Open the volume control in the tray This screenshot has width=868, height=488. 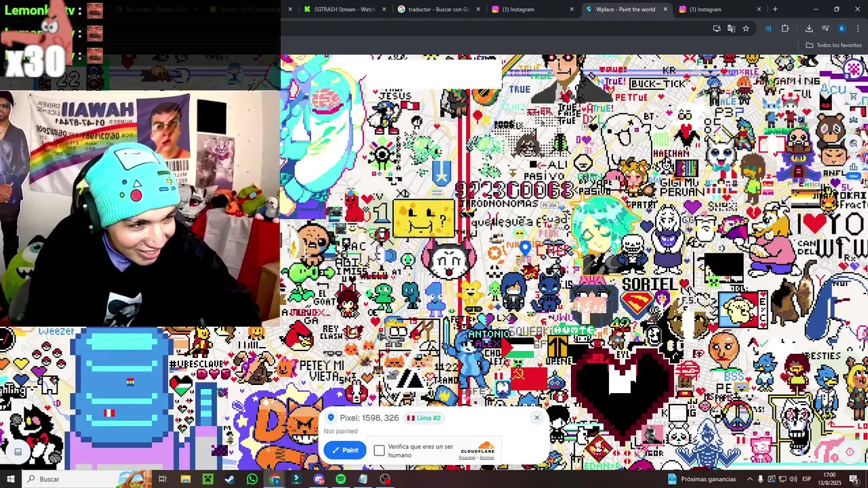click(x=793, y=479)
